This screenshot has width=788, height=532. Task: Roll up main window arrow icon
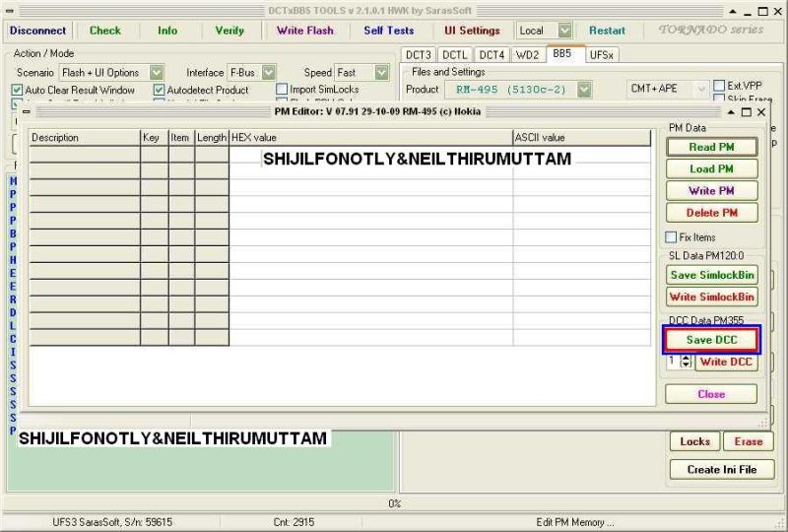click(x=733, y=11)
